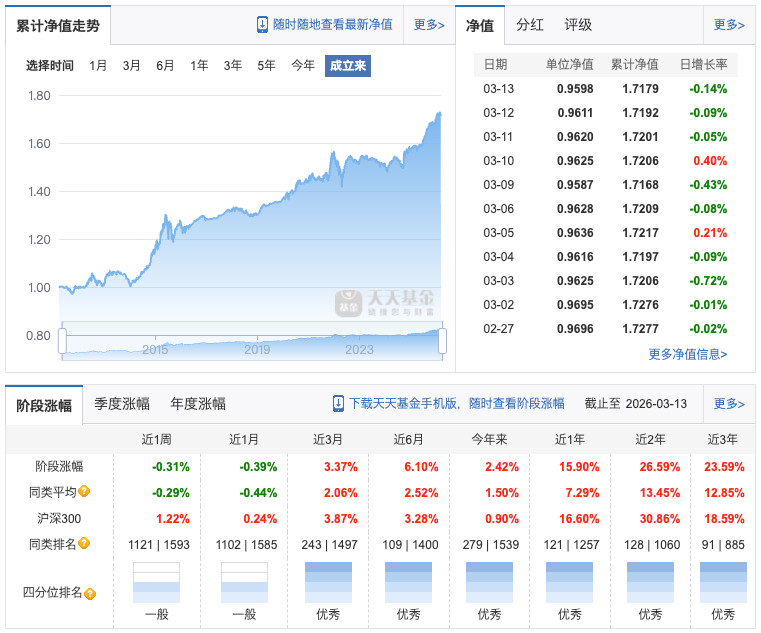Click the 累计净值 column header
Image resolution: width=761 pixels, height=633 pixels.
pyautogui.click(x=634, y=65)
